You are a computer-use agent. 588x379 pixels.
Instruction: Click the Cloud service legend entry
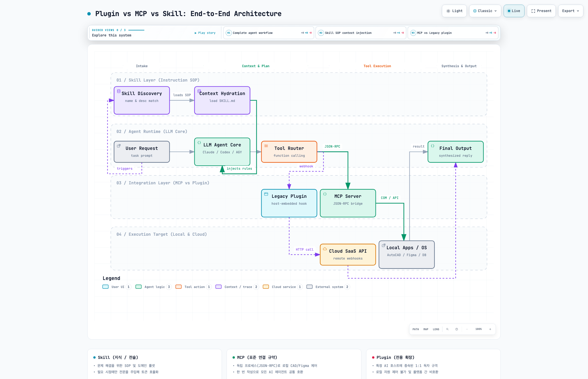click(x=283, y=287)
